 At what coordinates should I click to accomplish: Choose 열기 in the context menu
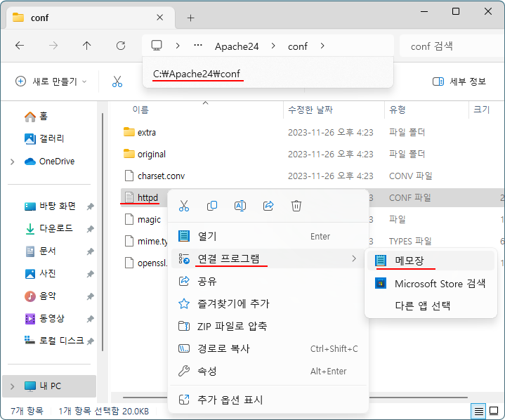click(268, 237)
